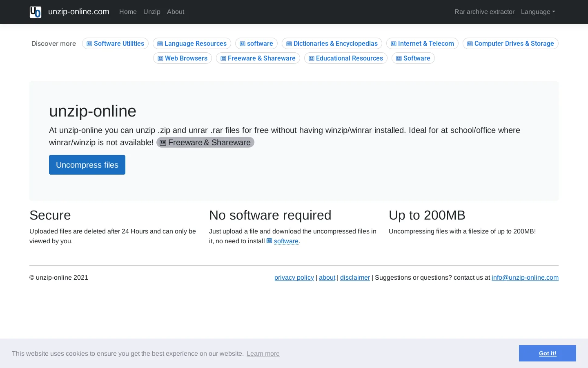Go to the Home nav item
Viewport: 588px width, 368px height.
tap(128, 12)
